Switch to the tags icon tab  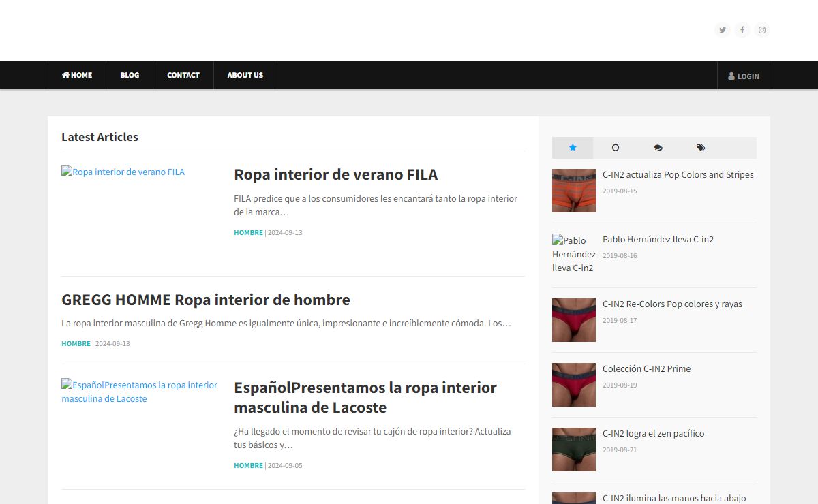(701, 148)
